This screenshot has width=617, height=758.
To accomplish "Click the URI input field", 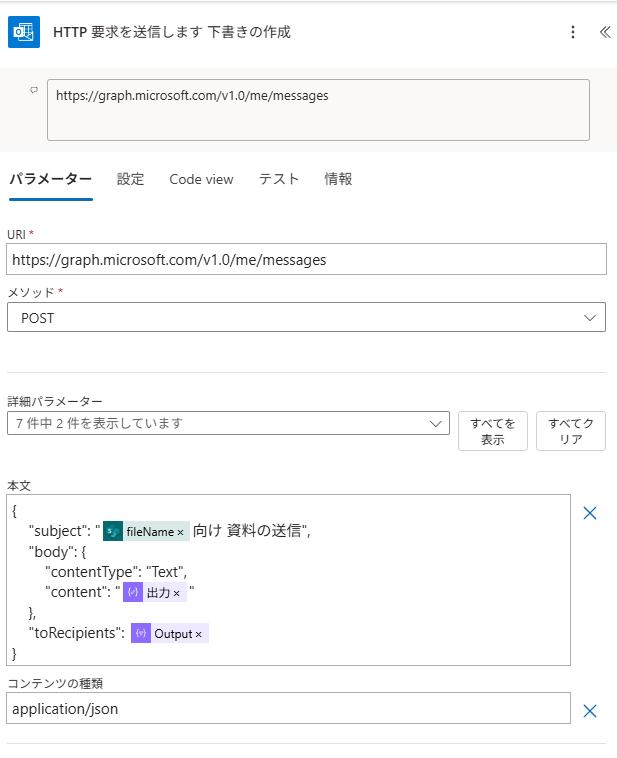I will [x=306, y=260].
